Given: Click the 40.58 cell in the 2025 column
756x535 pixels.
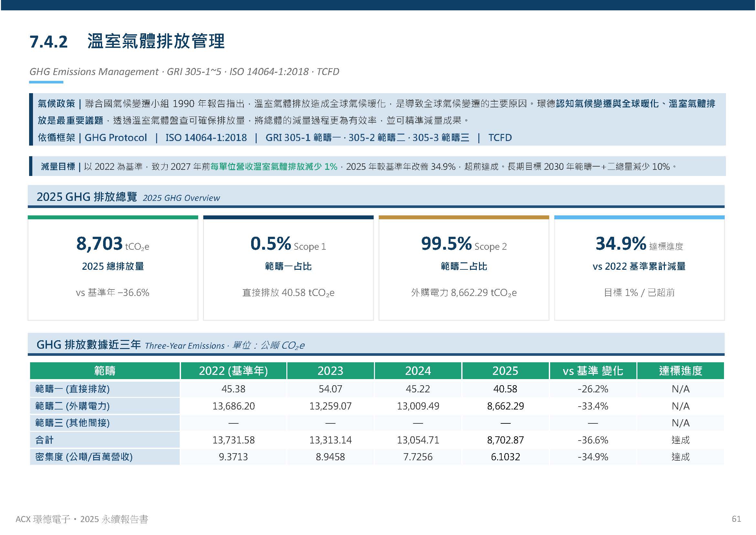Looking at the screenshot, I should [x=506, y=389].
